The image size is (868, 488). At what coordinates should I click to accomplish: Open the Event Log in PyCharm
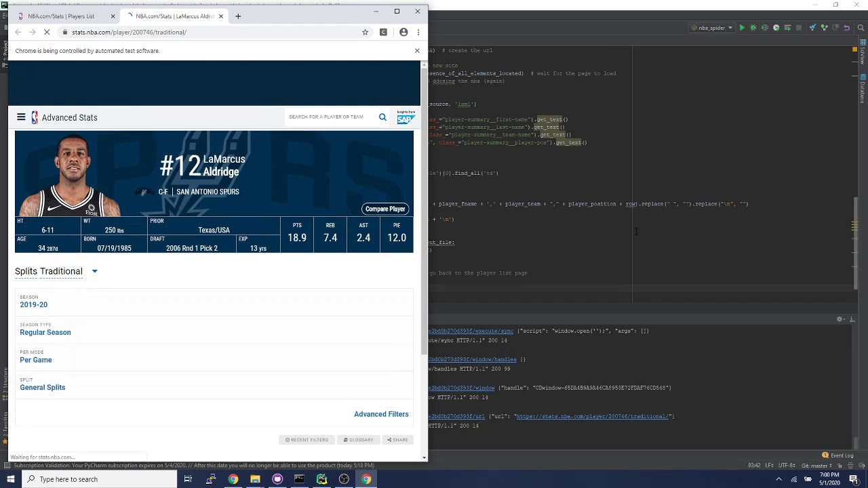pyautogui.click(x=838, y=455)
